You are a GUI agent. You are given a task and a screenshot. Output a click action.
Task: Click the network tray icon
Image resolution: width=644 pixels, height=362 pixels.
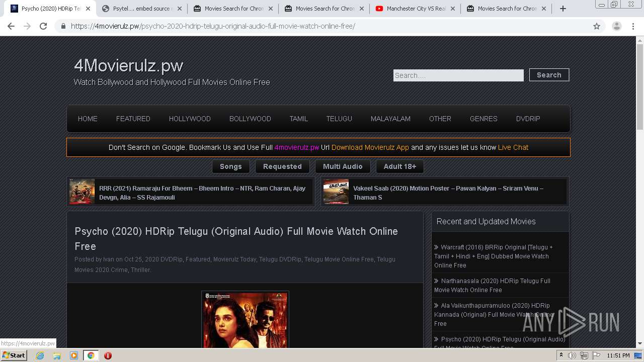pos(584,355)
